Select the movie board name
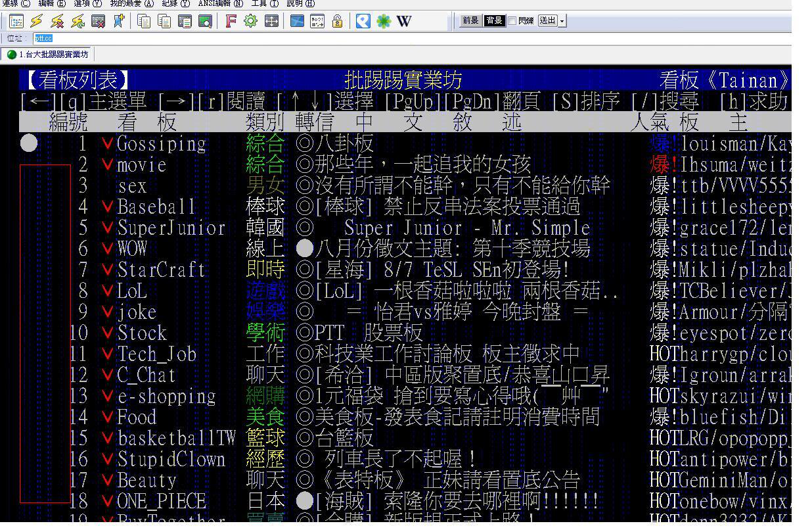This screenshot has width=812, height=530. click(141, 165)
